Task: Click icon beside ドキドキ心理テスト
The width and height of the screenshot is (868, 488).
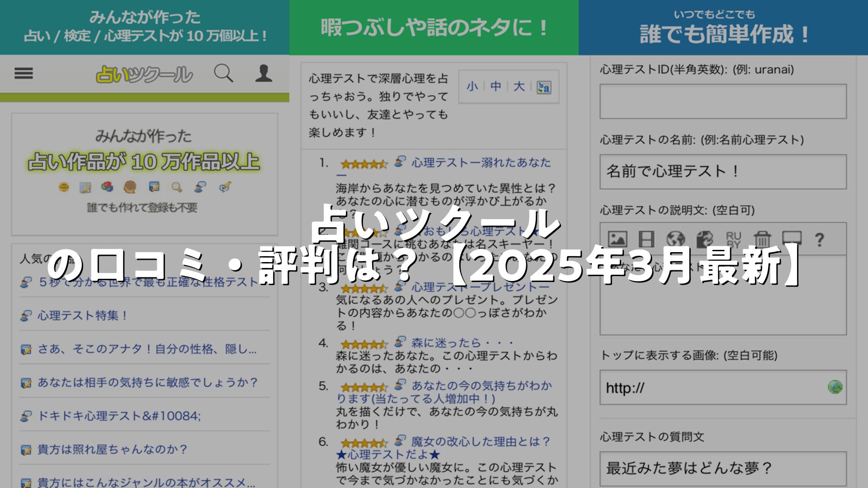Action: point(26,416)
